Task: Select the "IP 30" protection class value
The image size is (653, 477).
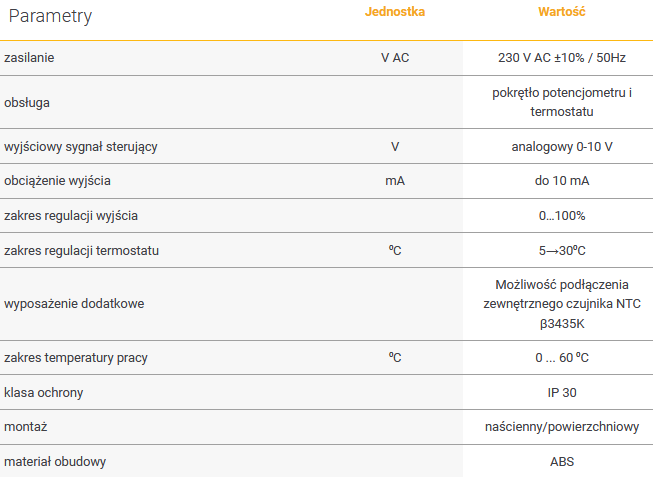Action: click(x=561, y=393)
